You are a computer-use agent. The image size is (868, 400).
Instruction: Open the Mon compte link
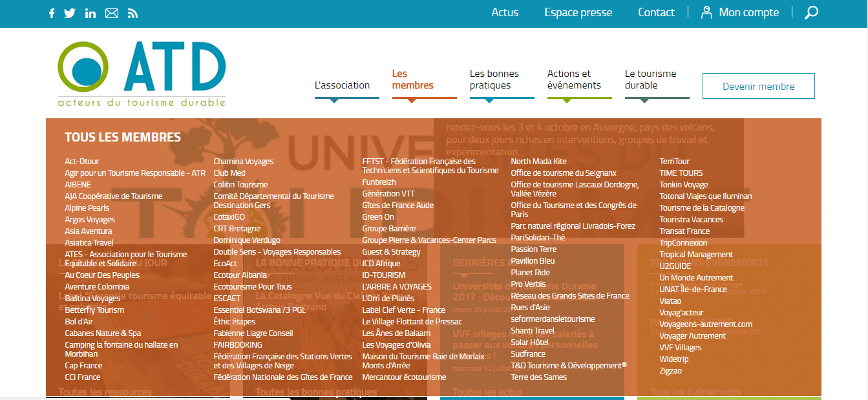(749, 12)
